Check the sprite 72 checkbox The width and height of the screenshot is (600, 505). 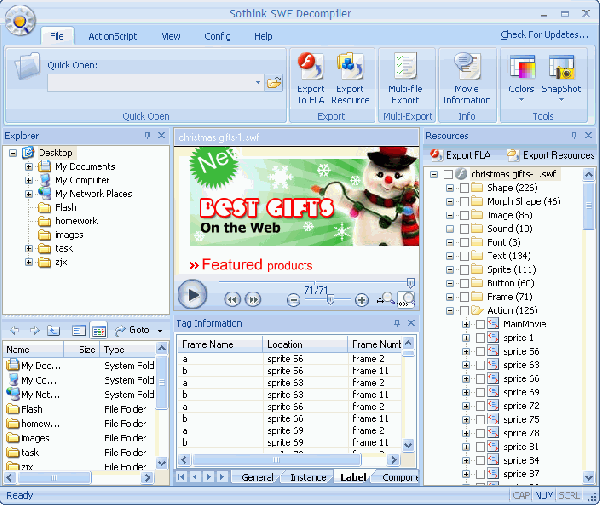[480, 406]
